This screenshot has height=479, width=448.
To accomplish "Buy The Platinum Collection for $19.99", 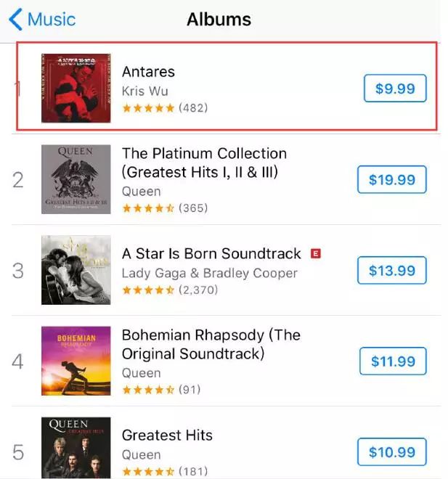I will (x=392, y=180).
